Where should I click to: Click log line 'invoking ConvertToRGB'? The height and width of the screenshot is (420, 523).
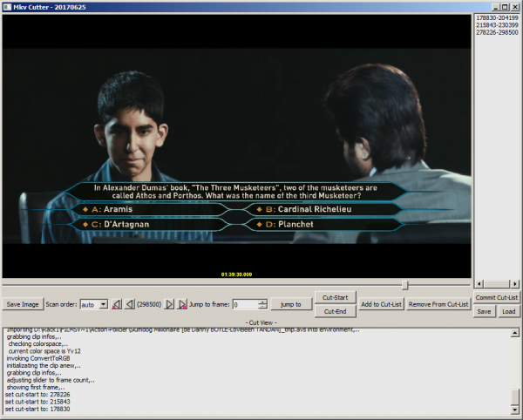point(38,358)
